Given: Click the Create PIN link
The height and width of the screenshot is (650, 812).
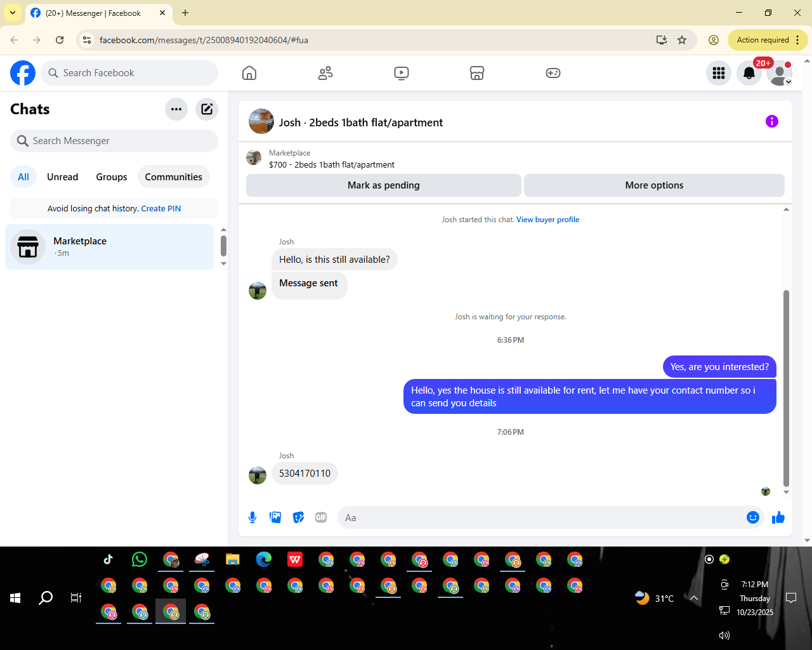Looking at the screenshot, I should tap(161, 209).
